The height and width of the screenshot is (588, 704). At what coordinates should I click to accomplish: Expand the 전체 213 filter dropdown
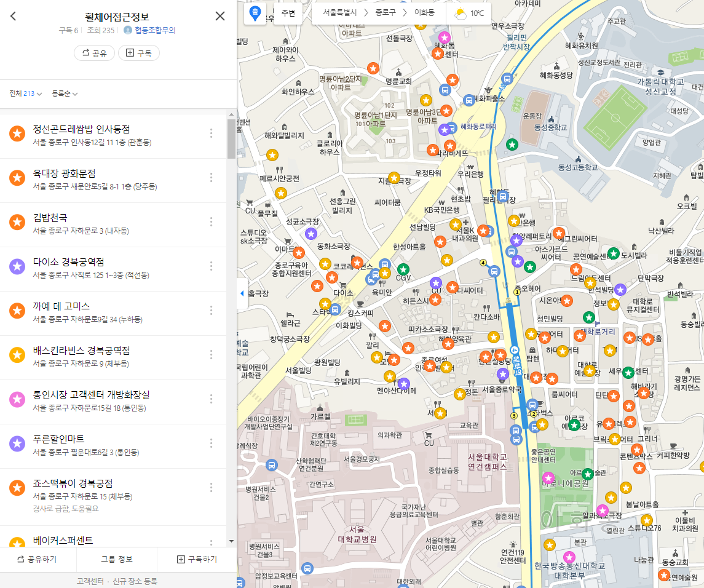pyautogui.click(x=26, y=93)
